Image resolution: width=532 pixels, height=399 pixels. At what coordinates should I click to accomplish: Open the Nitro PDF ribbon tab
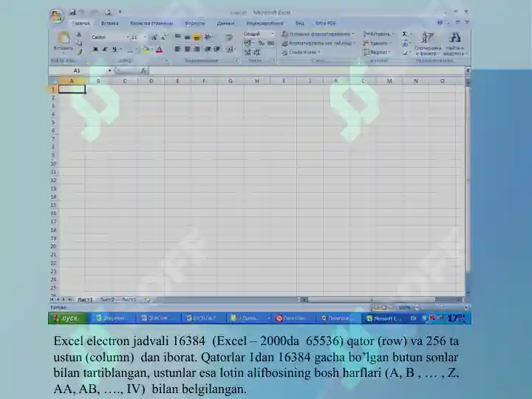[325, 24]
